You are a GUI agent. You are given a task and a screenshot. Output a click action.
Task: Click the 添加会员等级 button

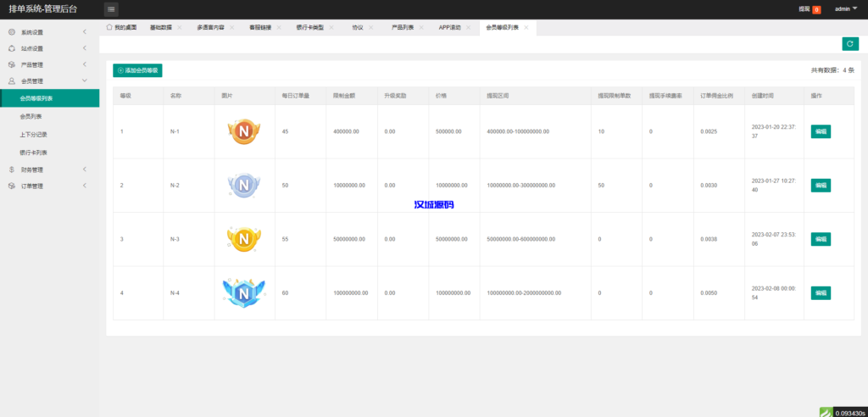[x=137, y=70]
